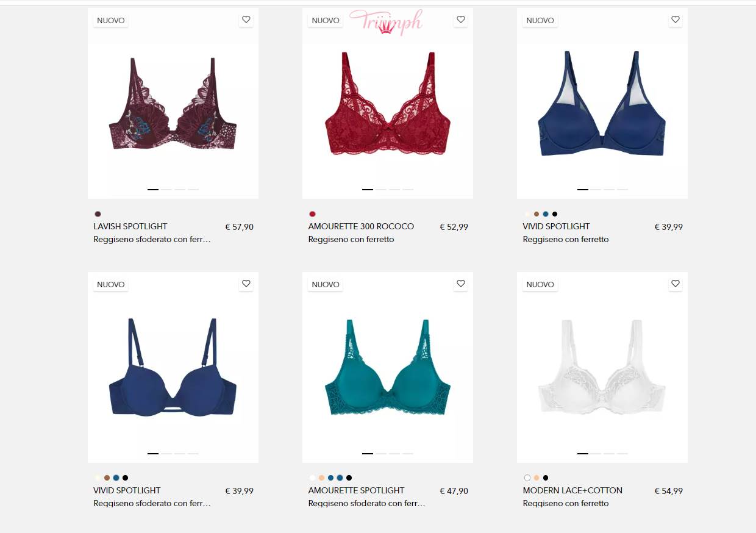The width and height of the screenshot is (756, 533).
Task: Favorite the Amourette 300 Rococo bra
Action: (461, 20)
